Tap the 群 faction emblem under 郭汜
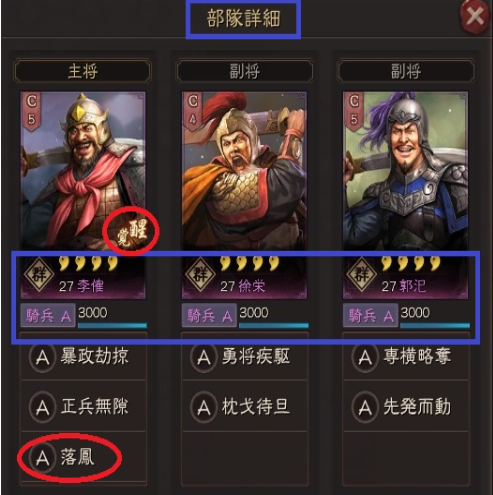 point(362,275)
